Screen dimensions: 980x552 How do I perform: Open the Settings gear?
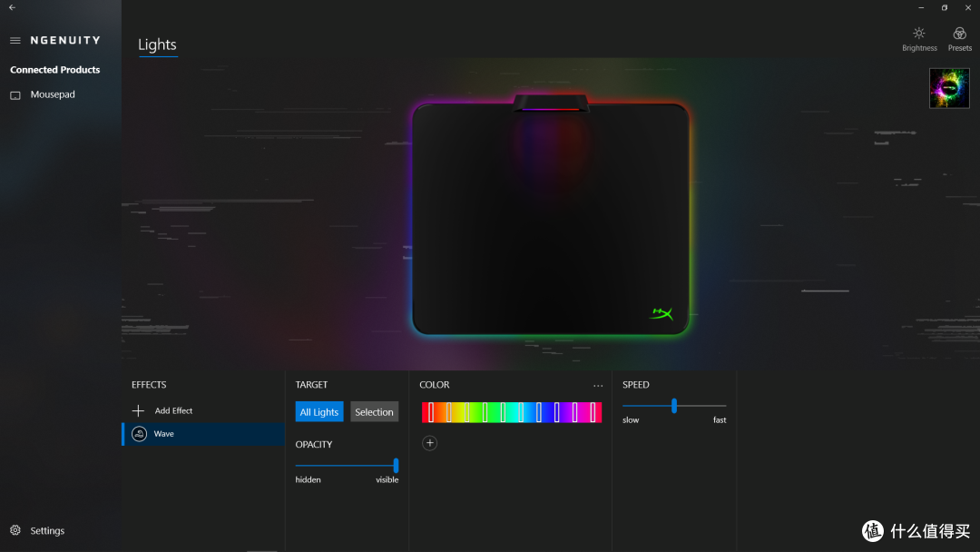pyautogui.click(x=15, y=530)
